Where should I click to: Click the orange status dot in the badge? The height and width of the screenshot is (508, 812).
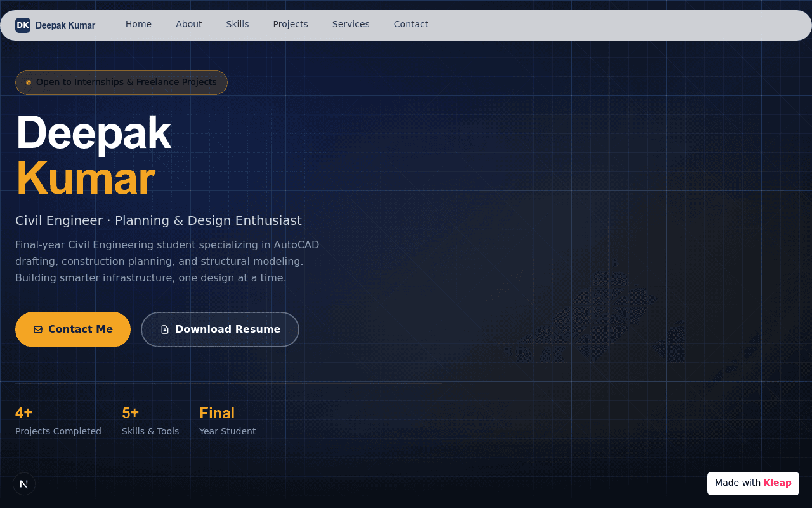coord(29,83)
